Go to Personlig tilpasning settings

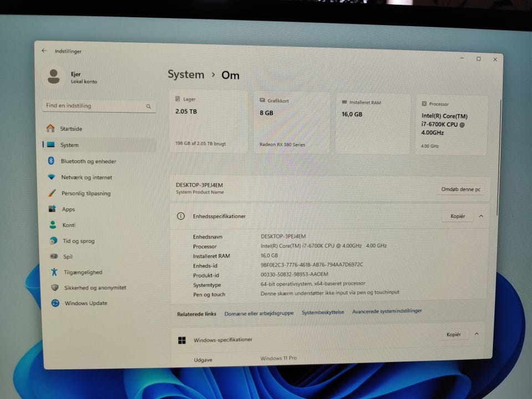[101, 193]
